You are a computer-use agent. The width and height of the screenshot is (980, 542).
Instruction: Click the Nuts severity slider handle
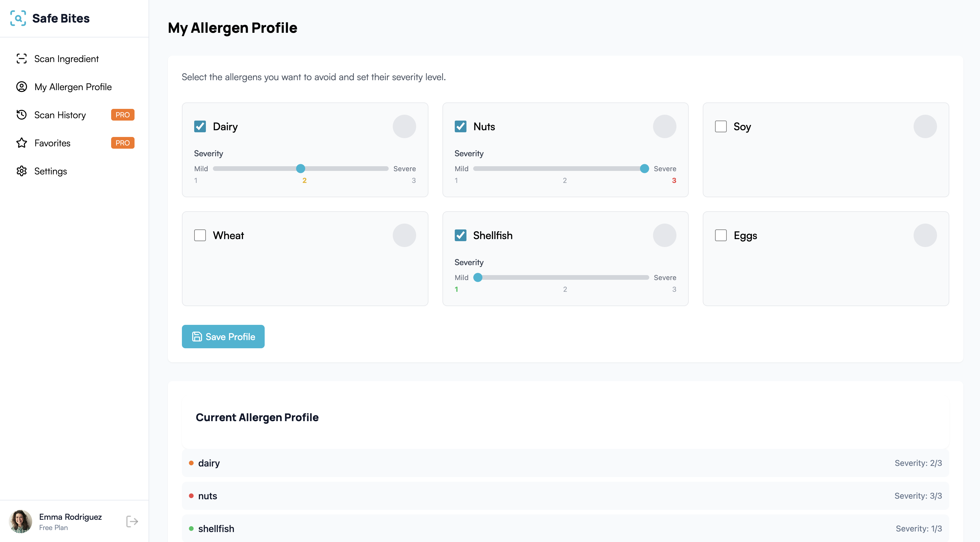tap(644, 169)
